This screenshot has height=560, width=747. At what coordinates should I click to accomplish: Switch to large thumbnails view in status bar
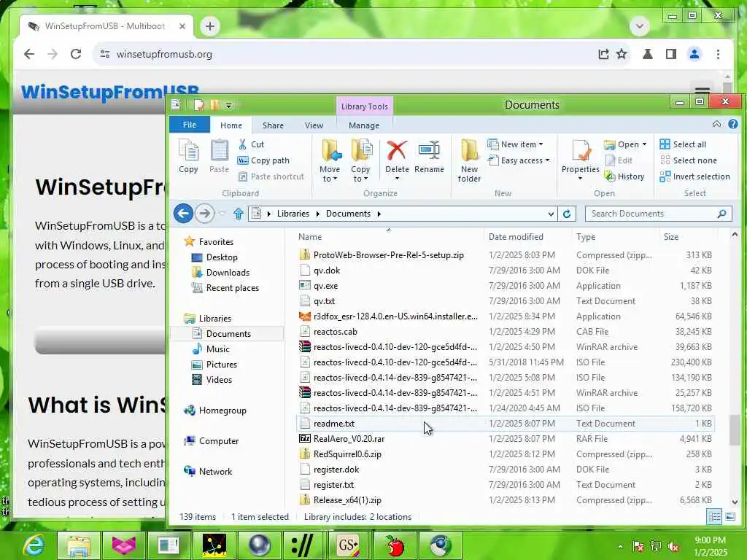(x=730, y=517)
